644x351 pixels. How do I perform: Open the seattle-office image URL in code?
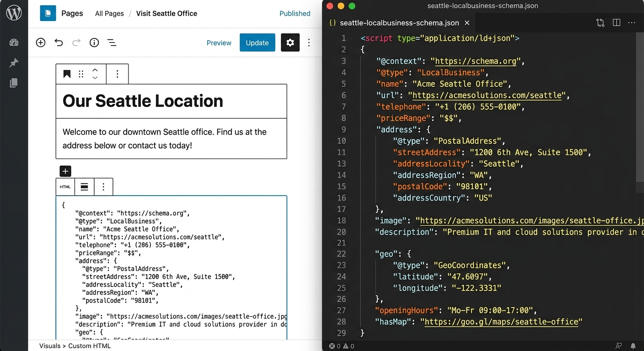(x=531, y=221)
